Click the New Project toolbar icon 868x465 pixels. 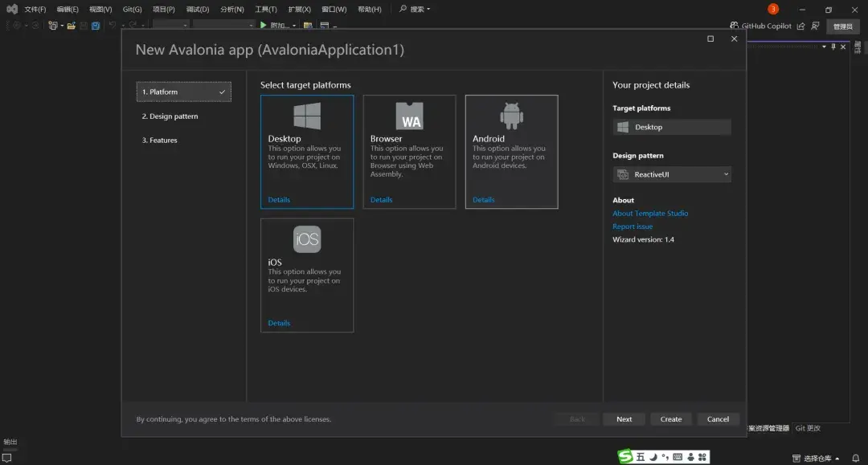point(53,26)
